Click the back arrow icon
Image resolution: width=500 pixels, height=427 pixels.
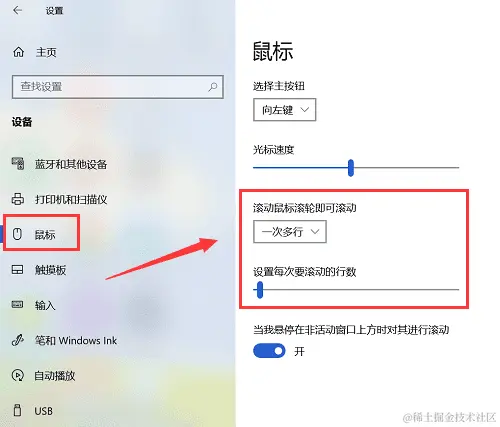tap(17, 10)
